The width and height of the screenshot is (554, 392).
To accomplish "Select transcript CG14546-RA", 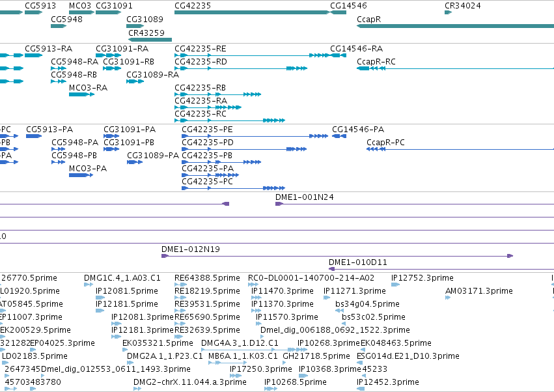I will click(338, 55).
